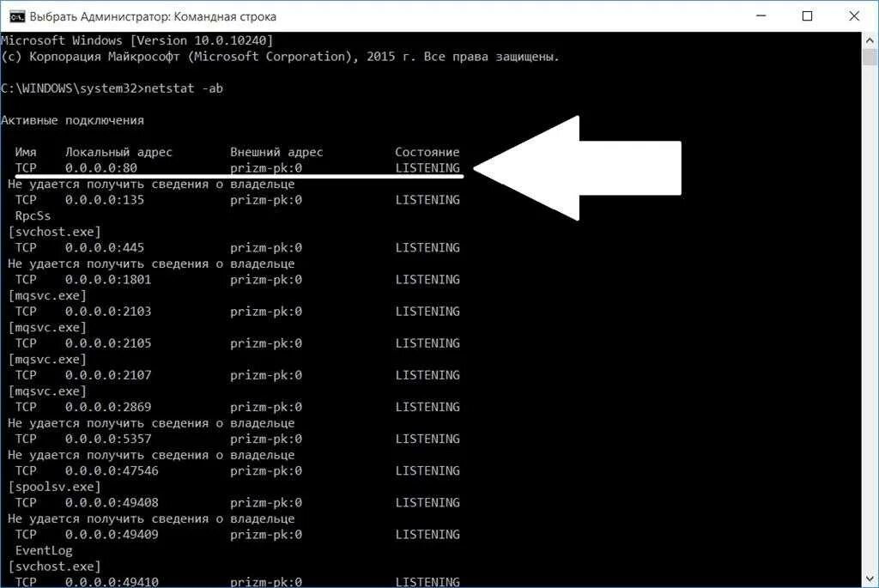Click the 'Локальный адрес' column header
The width and height of the screenshot is (879, 588).
(118, 152)
